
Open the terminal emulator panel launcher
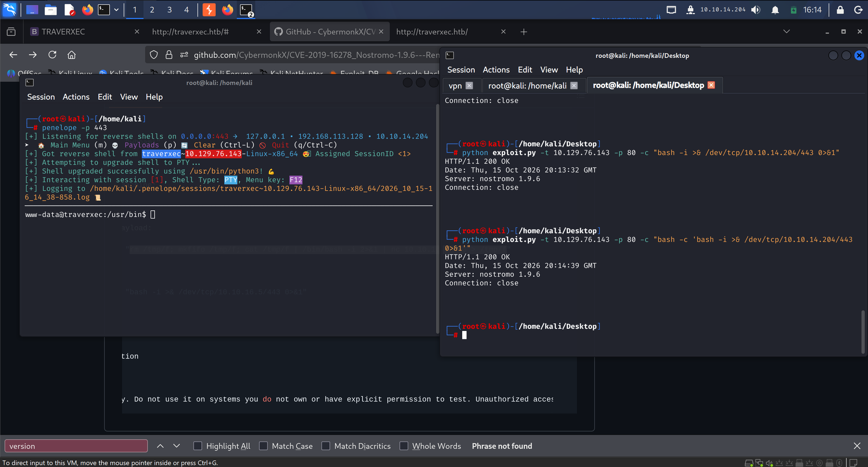coord(104,10)
